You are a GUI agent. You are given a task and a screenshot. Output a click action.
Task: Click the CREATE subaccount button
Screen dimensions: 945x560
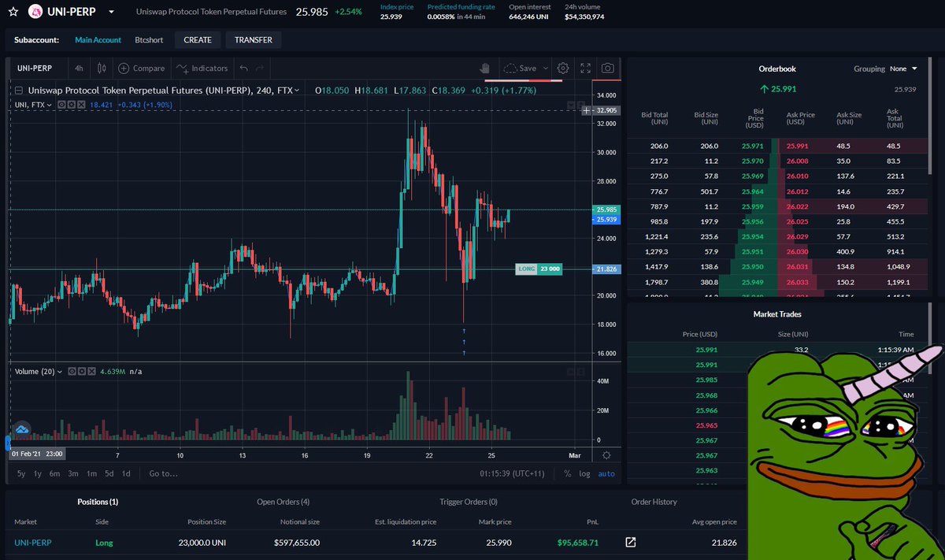tap(198, 39)
